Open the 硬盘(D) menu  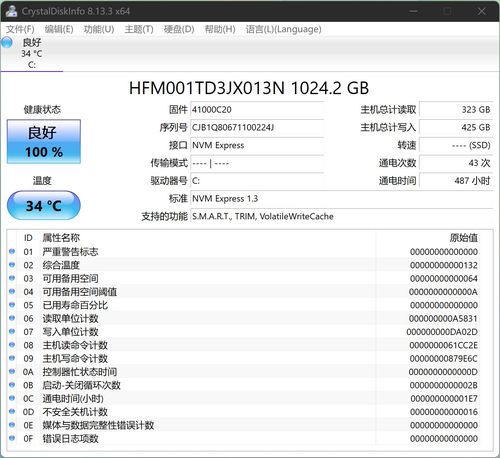tap(179, 29)
